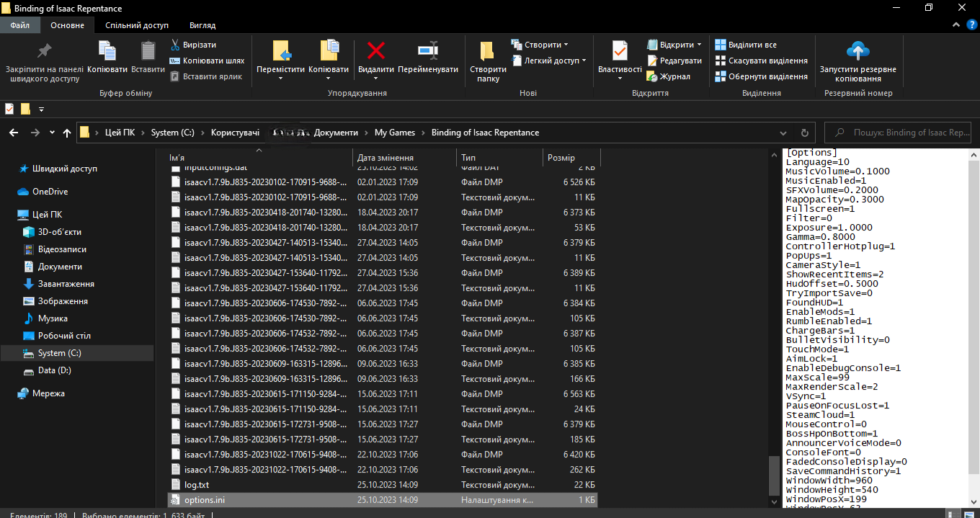Select Мережа in navigation pane

tap(48, 393)
